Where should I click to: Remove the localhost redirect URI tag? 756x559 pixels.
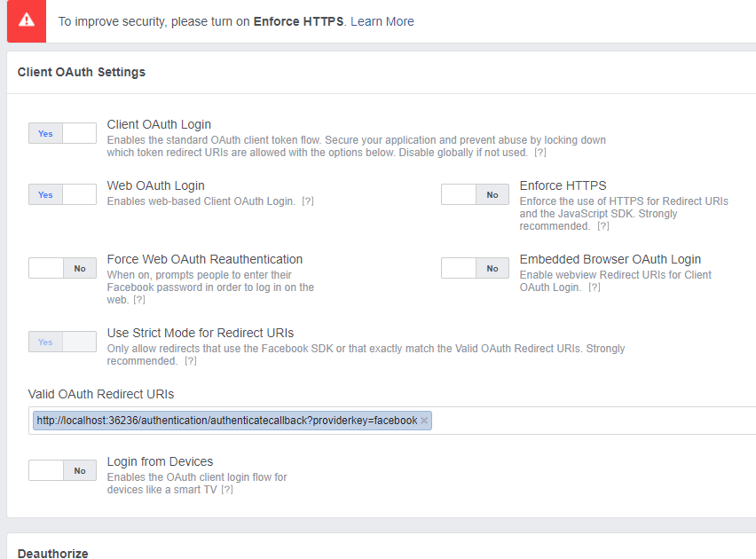point(424,421)
